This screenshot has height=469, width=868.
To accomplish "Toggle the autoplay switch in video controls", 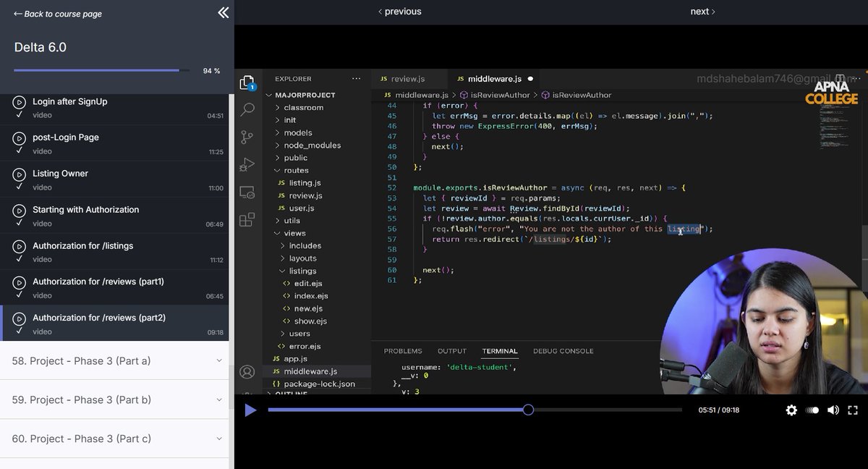I will click(812, 410).
